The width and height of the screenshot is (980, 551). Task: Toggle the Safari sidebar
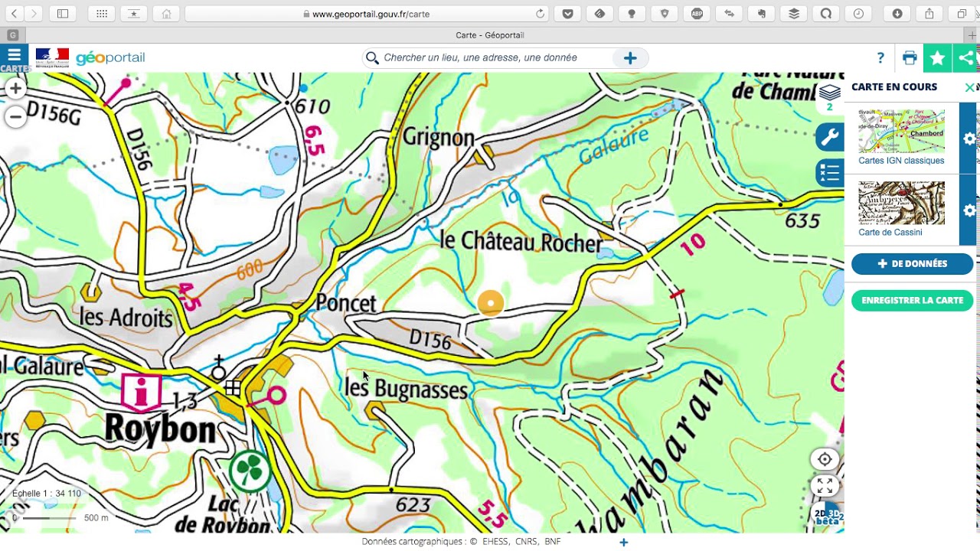63,14
